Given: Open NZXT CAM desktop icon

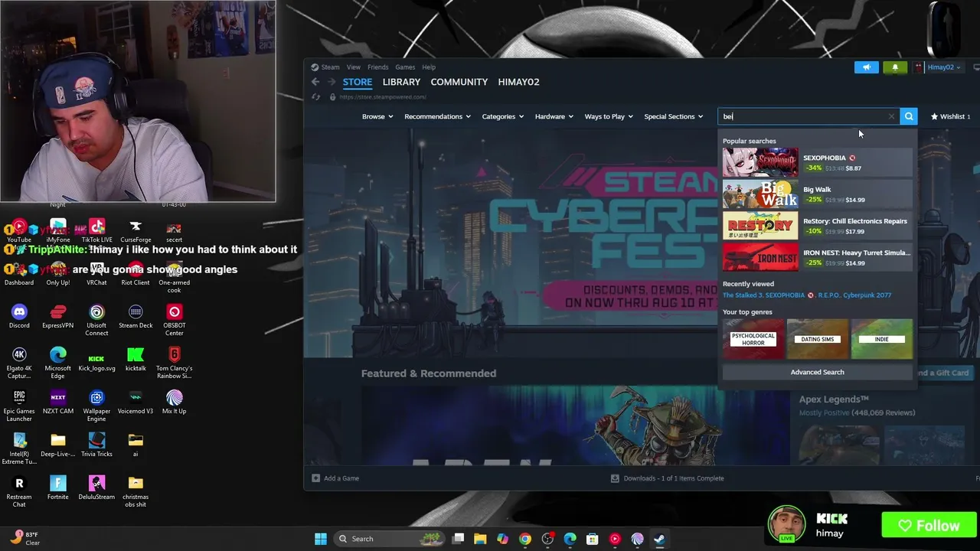Looking at the screenshot, I should click(58, 402).
